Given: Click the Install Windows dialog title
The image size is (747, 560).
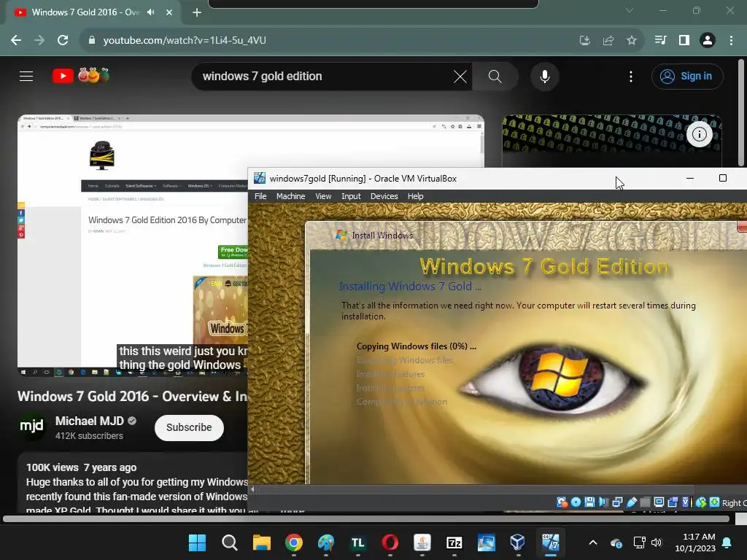Looking at the screenshot, I should coord(382,236).
